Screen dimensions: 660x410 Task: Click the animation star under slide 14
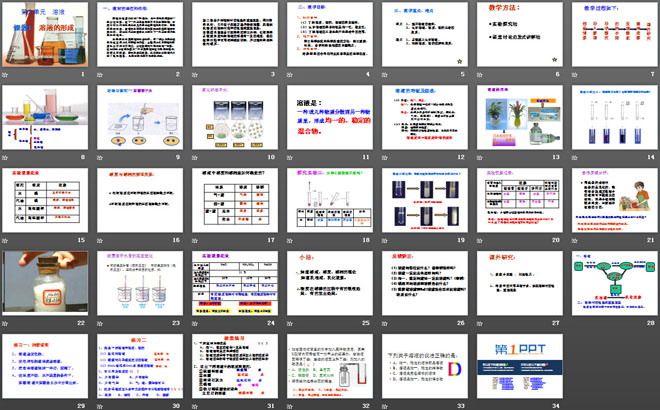point(575,157)
